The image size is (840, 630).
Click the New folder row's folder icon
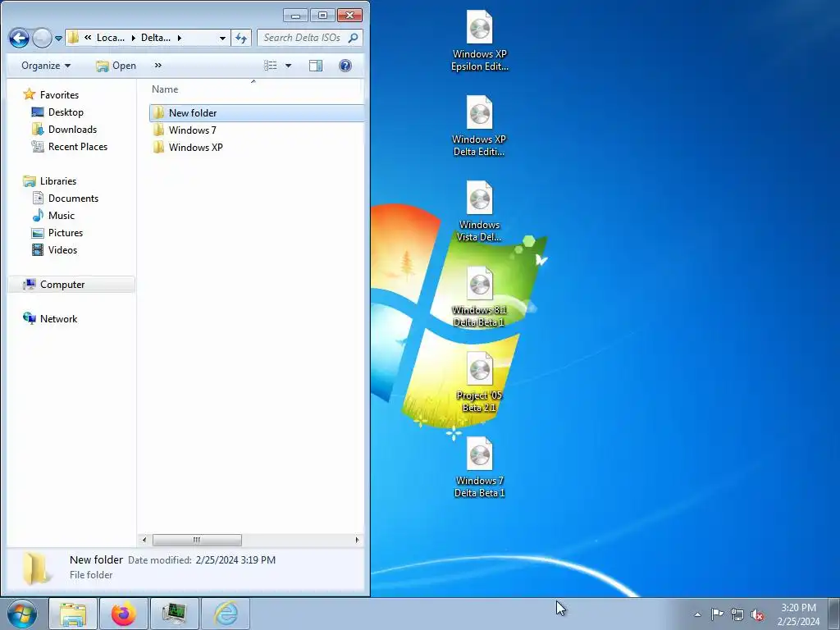158,113
